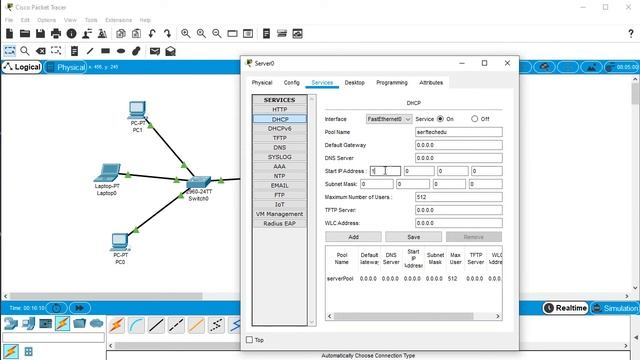
Task: Select FTP in the services list
Action: (280, 195)
